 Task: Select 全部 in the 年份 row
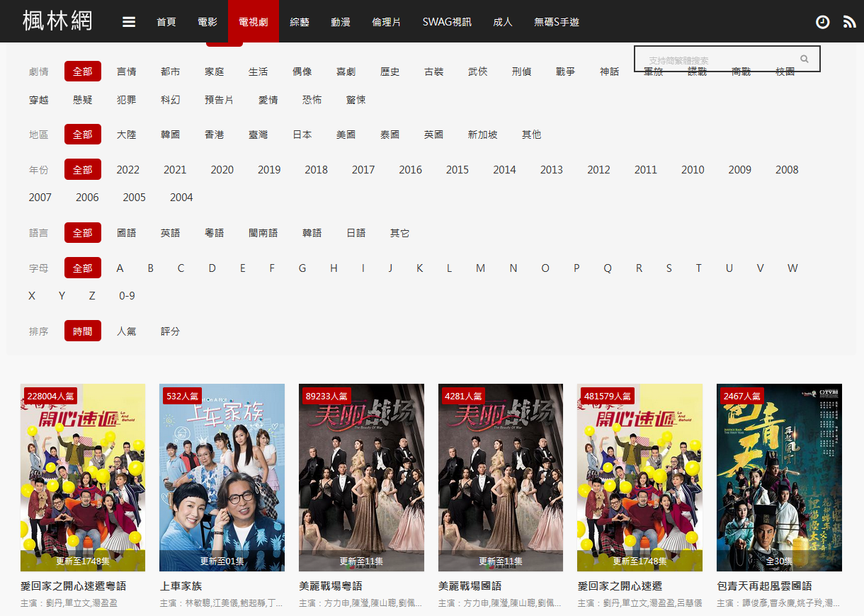pos(83,170)
